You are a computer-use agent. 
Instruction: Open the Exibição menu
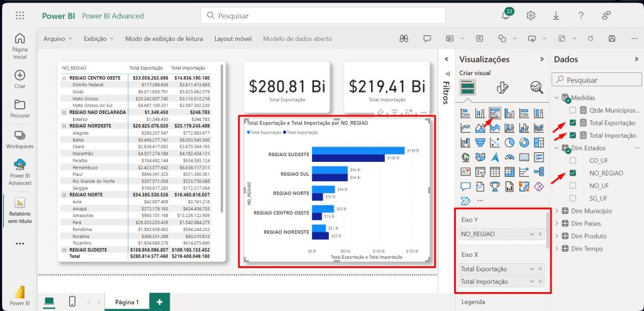point(99,38)
